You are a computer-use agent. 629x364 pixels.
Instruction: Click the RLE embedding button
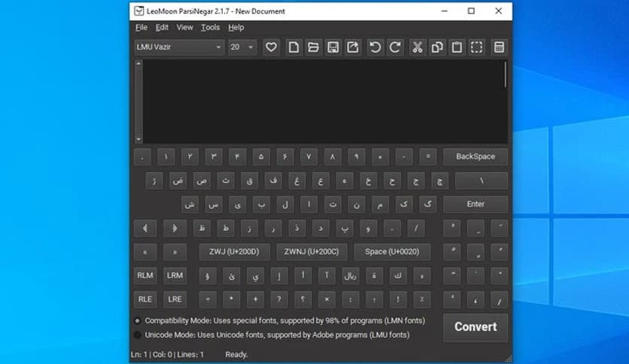(x=145, y=299)
